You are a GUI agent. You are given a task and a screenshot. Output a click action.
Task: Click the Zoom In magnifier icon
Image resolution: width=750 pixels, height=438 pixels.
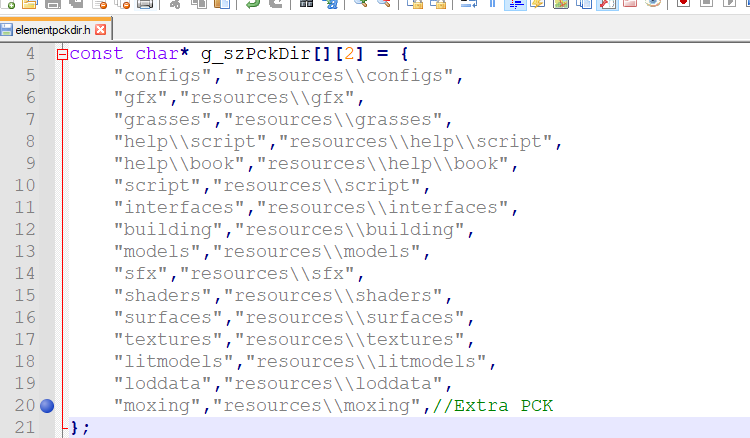(360, 4)
